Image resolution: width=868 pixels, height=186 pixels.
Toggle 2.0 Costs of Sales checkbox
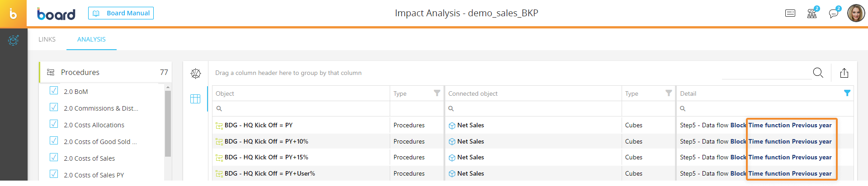click(54, 157)
